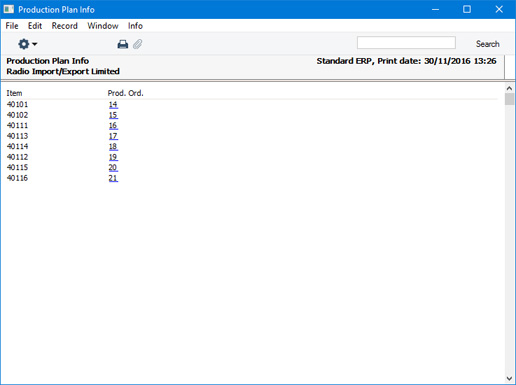Open production order 14 link

click(113, 105)
